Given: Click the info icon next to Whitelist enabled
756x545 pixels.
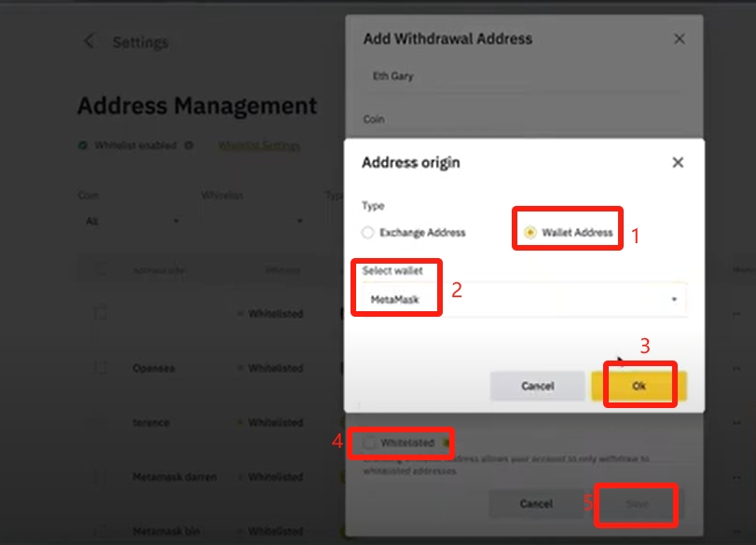Looking at the screenshot, I should [x=189, y=145].
